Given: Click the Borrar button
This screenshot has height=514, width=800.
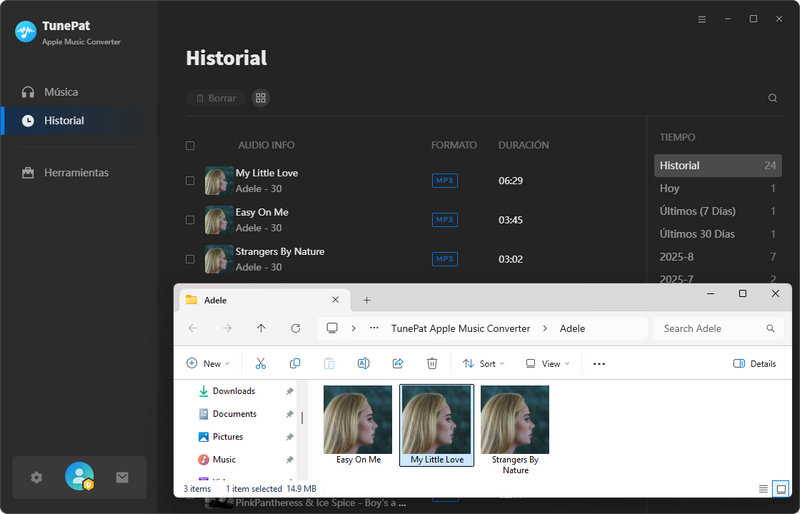Looking at the screenshot, I should click(x=215, y=98).
